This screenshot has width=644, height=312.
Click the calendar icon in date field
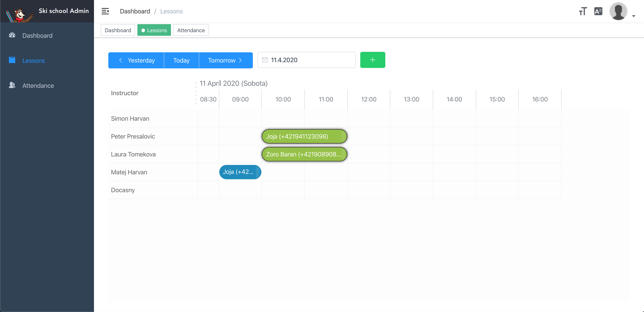[x=265, y=60]
